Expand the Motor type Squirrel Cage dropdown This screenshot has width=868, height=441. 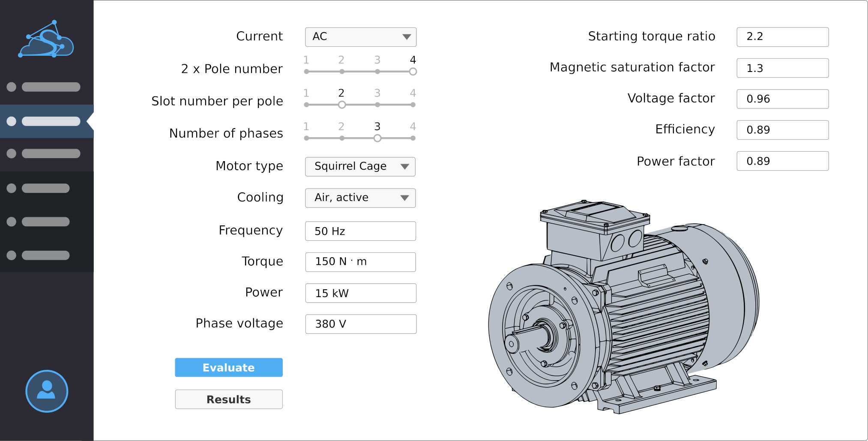click(360, 166)
